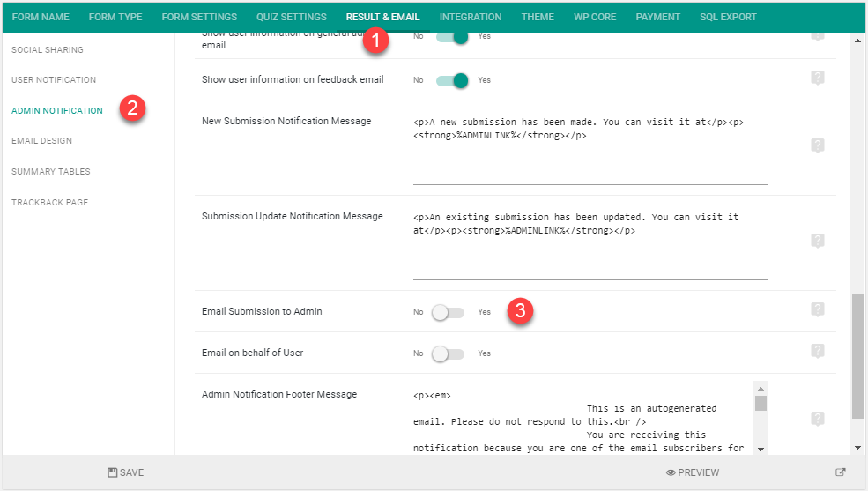Image resolution: width=868 pixels, height=491 pixels.
Task: Select User Notification in sidebar
Action: tap(54, 79)
